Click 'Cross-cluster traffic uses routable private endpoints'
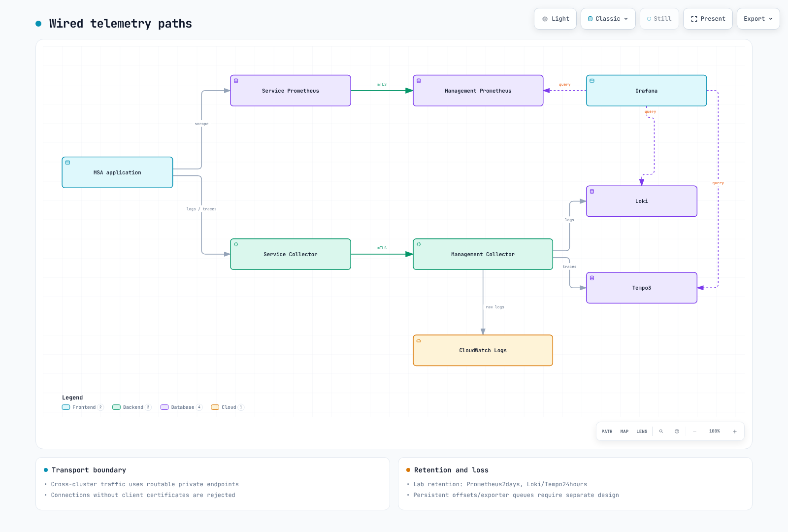This screenshot has height=532, width=788. [145, 484]
